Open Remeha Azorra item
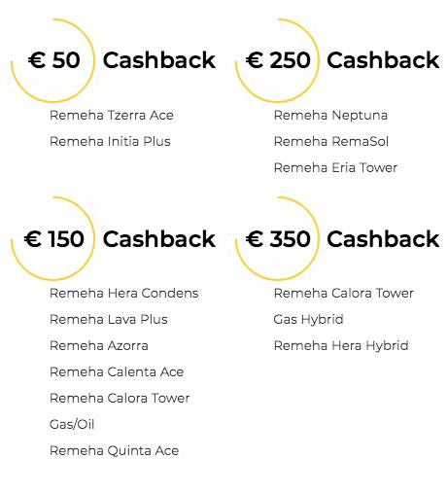The width and height of the screenshot is (448, 494). coord(99,346)
